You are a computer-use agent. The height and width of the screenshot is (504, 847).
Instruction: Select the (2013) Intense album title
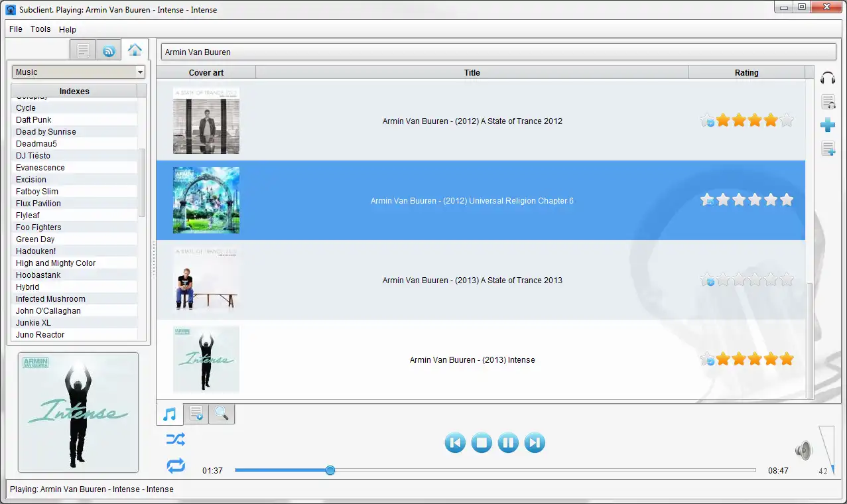pyautogui.click(x=472, y=359)
